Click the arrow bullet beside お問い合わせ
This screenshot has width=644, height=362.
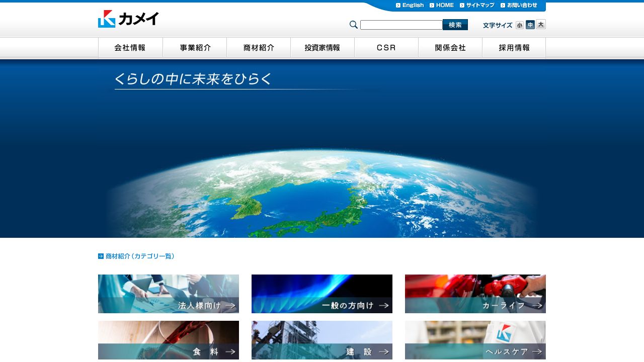click(x=503, y=5)
